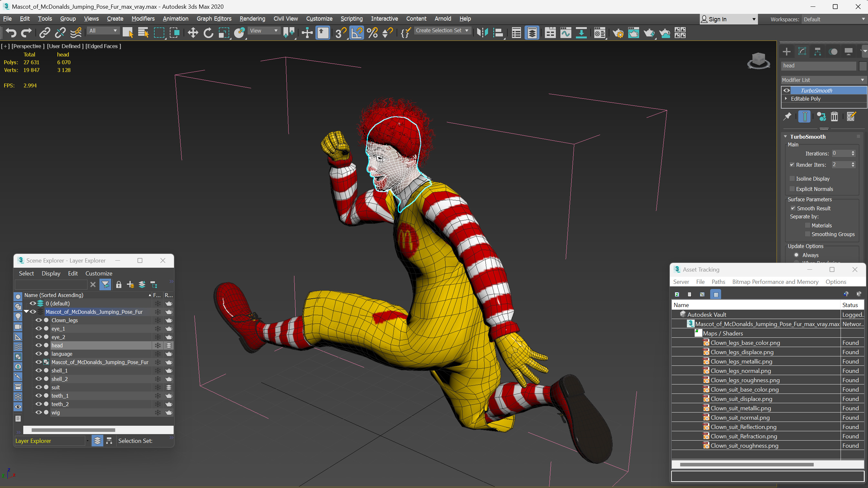This screenshot has width=868, height=488.
Task: Toggle TurboSmooth modifier visibility eye
Action: [x=786, y=90]
